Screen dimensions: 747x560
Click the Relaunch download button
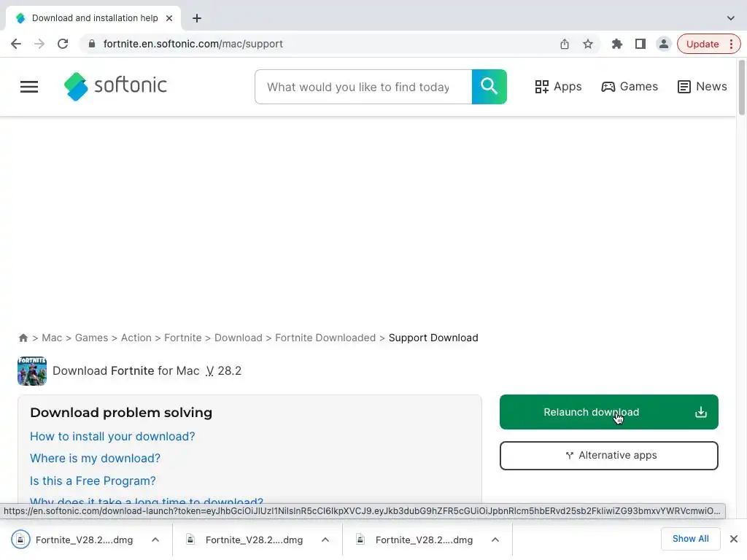click(609, 412)
